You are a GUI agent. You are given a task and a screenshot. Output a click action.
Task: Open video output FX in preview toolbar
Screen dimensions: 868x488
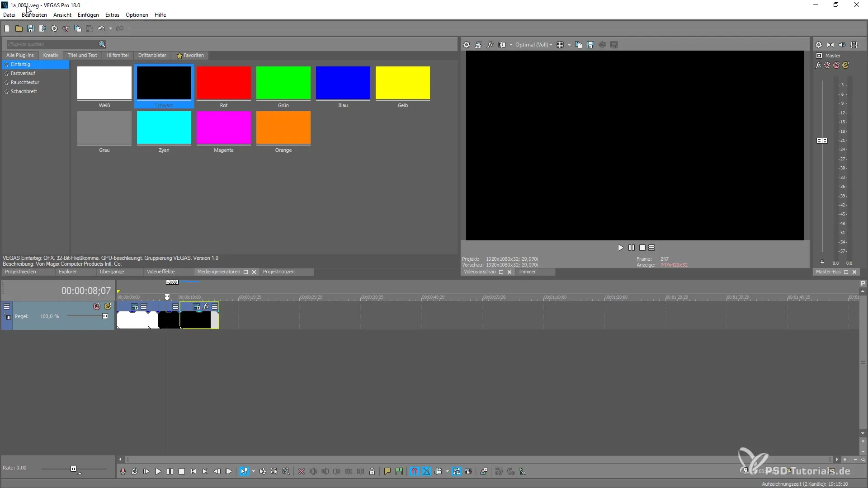coord(490,45)
